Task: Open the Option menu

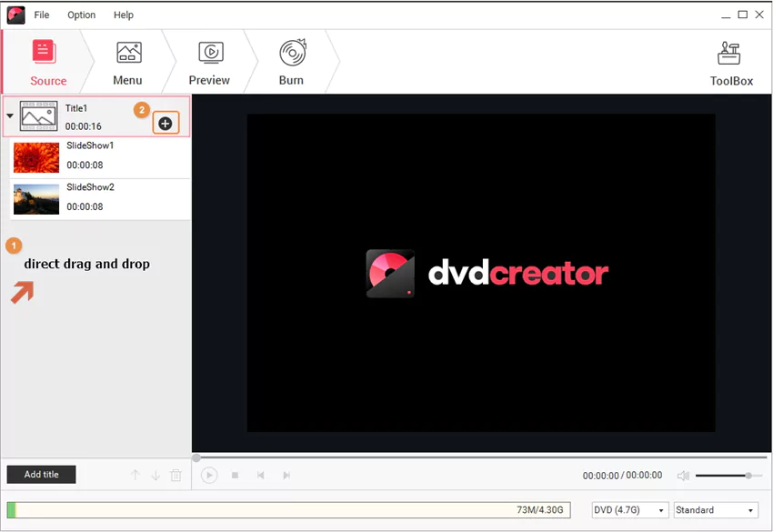Action: (x=81, y=15)
